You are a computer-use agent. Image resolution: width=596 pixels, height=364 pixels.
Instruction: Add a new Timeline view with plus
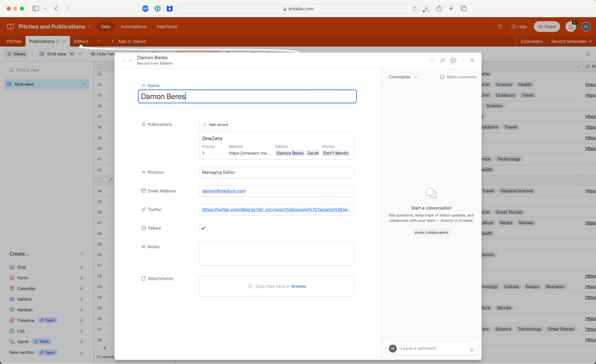pos(81,321)
